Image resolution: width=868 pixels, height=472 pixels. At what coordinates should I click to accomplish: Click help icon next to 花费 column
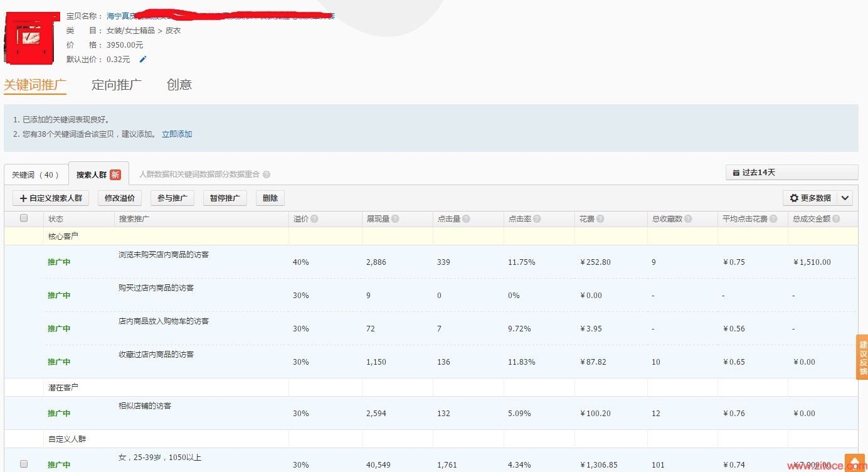click(600, 219)
